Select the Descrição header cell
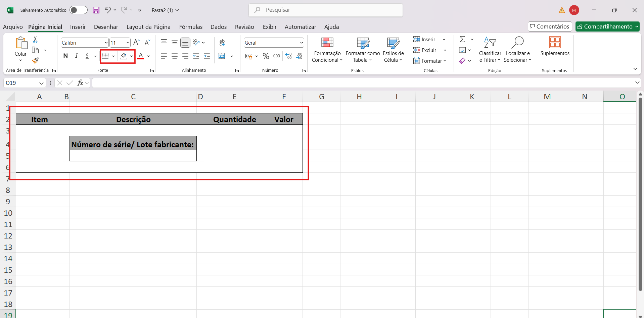This screenshot has height=318, width=644. pos(133,119)
